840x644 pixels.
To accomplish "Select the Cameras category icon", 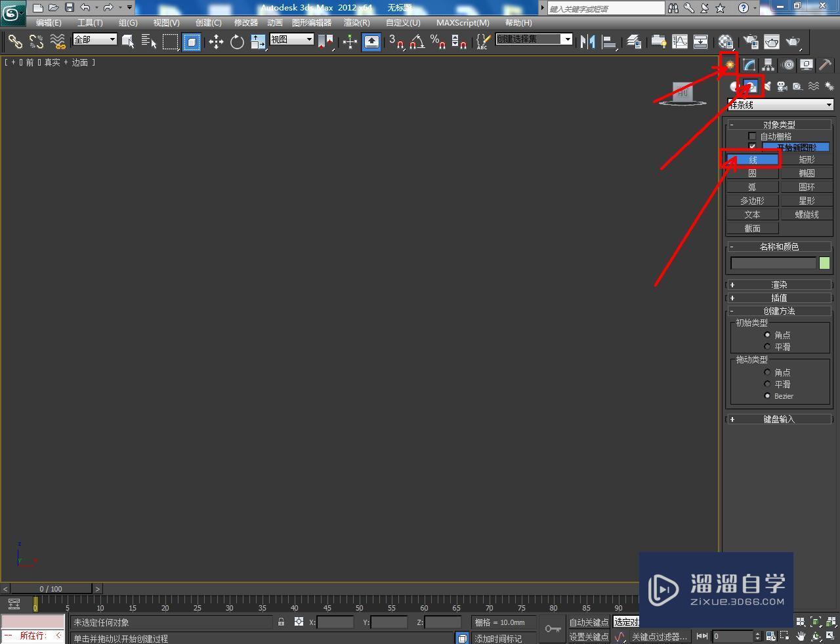I will (x=782, y=86).
